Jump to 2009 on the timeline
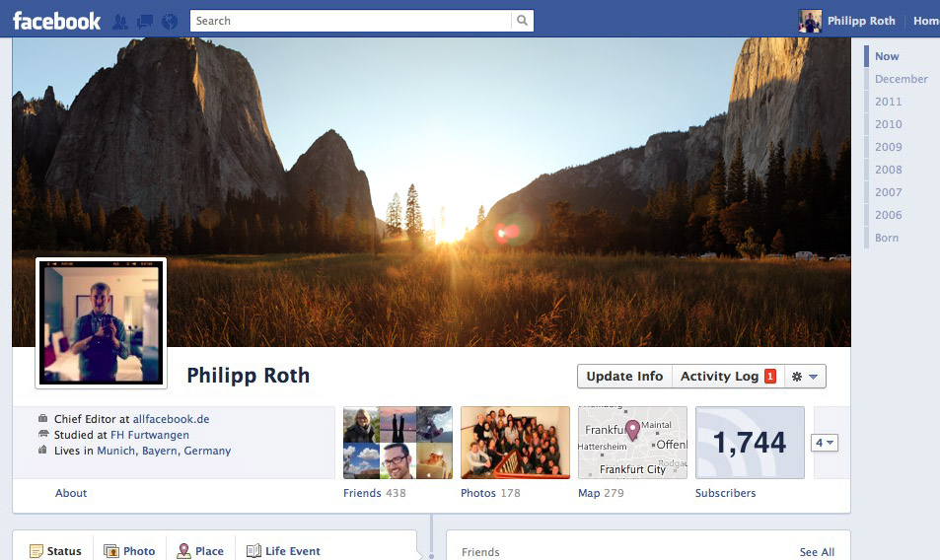Screen dimensions: 940x560 tap(888, 147)
